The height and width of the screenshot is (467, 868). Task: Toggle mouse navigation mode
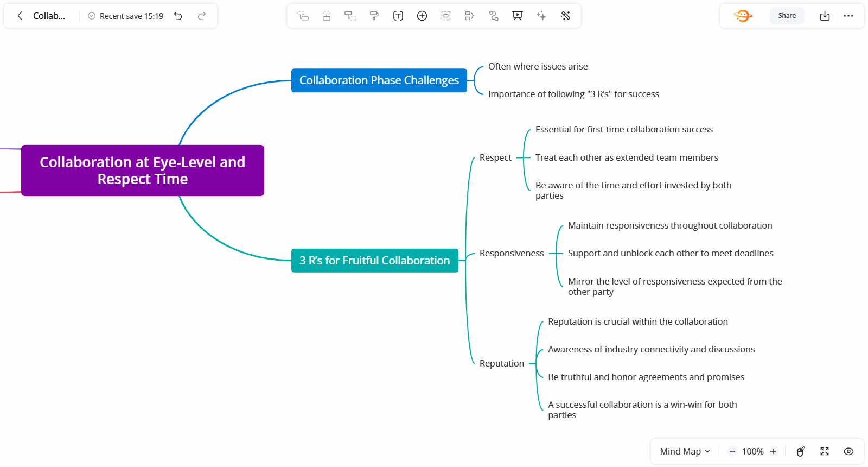click(800, 451)
